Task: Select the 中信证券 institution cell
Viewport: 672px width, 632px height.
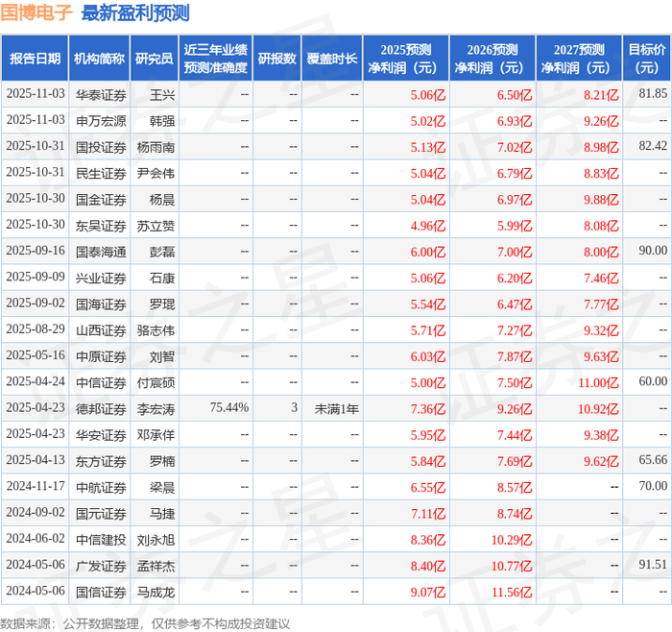Action: point(101,382)
